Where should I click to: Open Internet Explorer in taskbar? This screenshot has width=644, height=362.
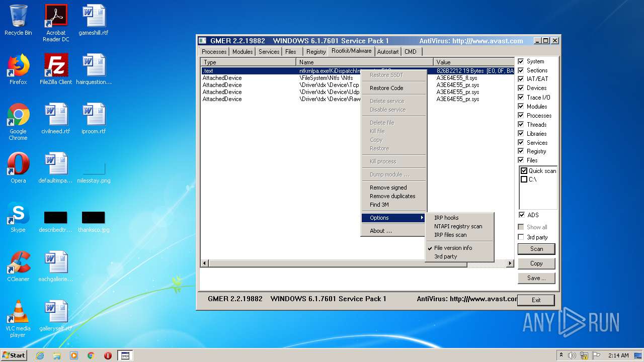coord(40,355)
